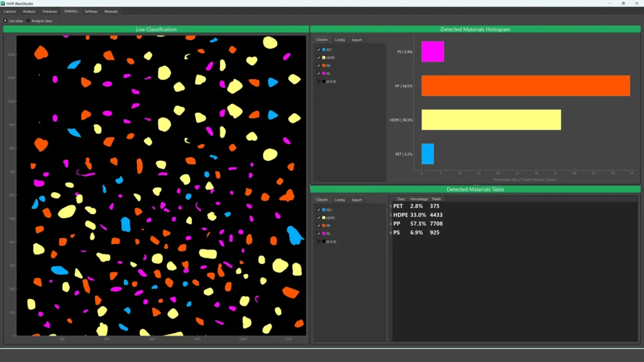644x362 pixels.
Task: Open Config tab in Materials Table panel
Action: (x=339, y=200)
